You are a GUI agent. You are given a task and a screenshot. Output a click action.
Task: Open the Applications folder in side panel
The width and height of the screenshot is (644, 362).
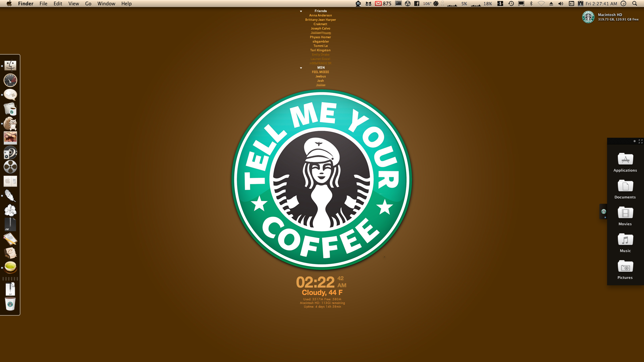(x=625, y=163)
